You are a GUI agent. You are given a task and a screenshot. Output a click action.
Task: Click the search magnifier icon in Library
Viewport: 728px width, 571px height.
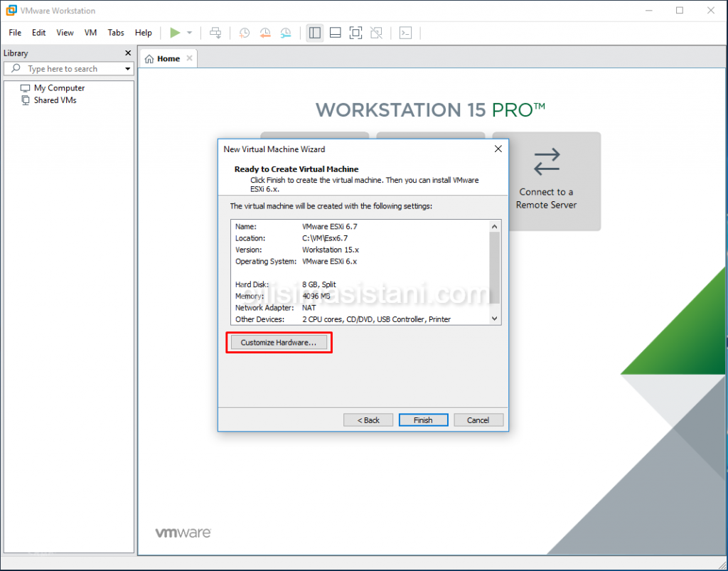[x=16, y=68]
